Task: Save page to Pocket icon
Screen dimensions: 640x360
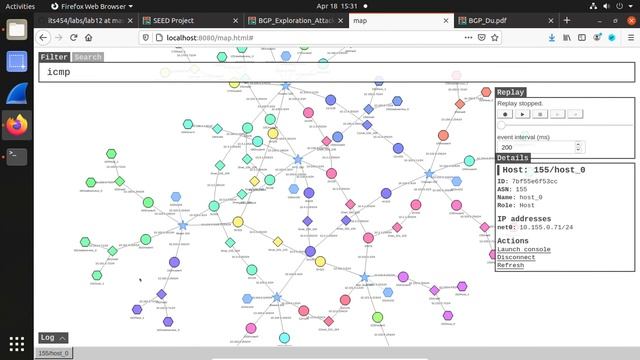Action: [x=482, y=38]
